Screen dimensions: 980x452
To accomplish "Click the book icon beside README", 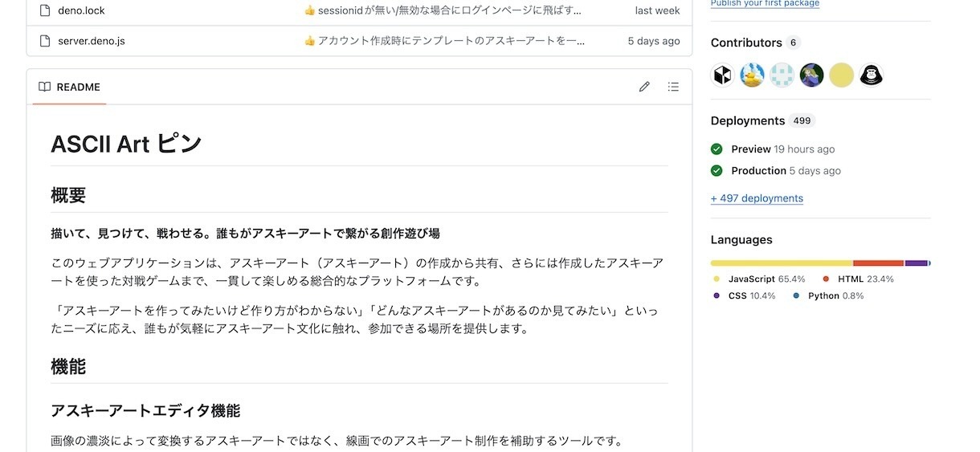I will [x=45, y=87].
